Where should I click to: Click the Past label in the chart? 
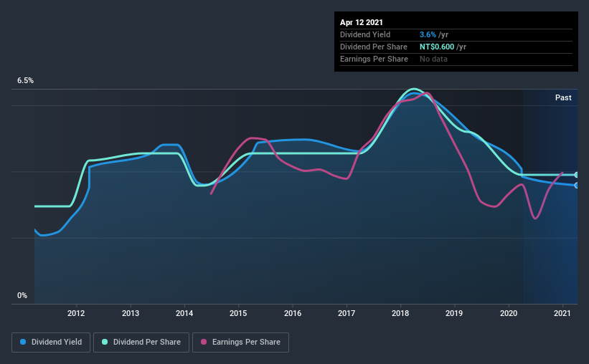[563, 97]
